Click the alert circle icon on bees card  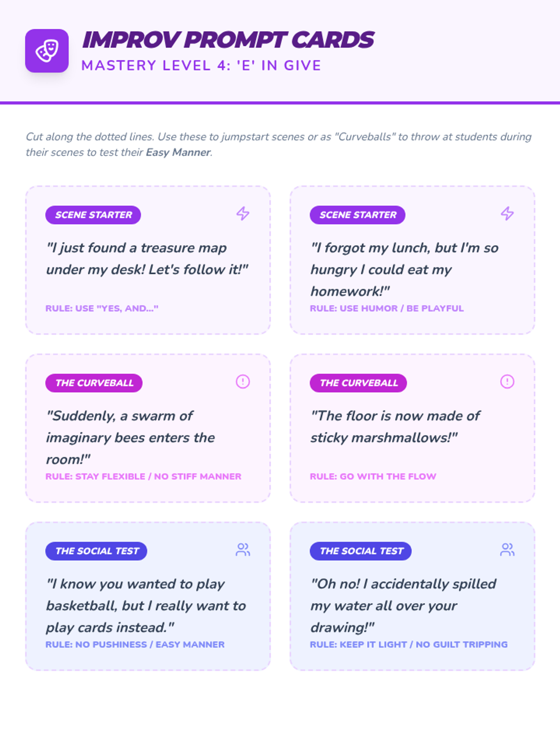pyautogui.click(x=243, y=381)
